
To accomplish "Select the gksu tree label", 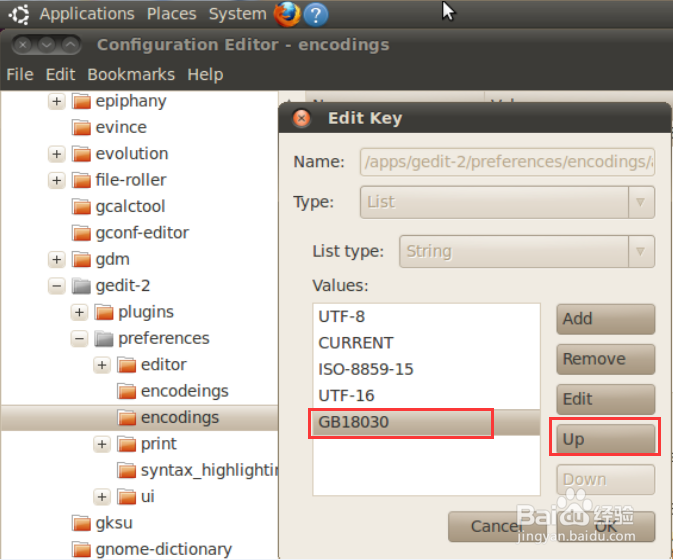I will pos(114,524).
